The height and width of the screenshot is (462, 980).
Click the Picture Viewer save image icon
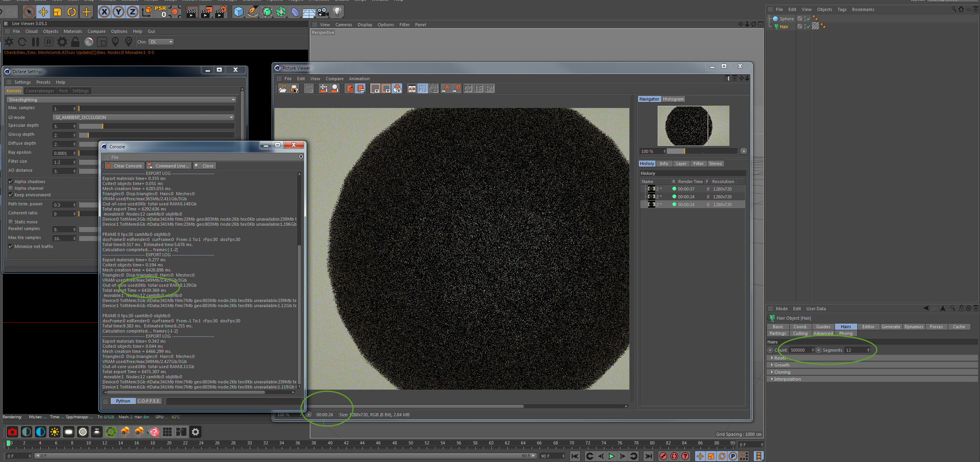point(294,89)
